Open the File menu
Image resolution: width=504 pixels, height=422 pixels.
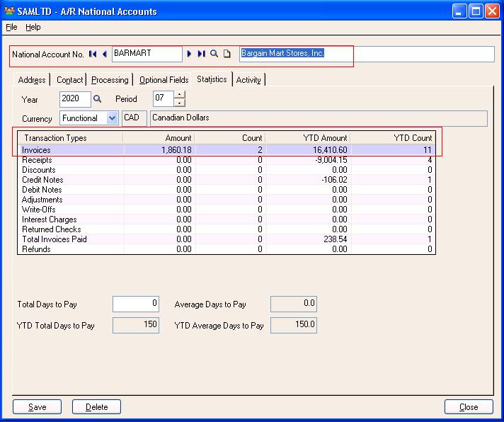11,27
